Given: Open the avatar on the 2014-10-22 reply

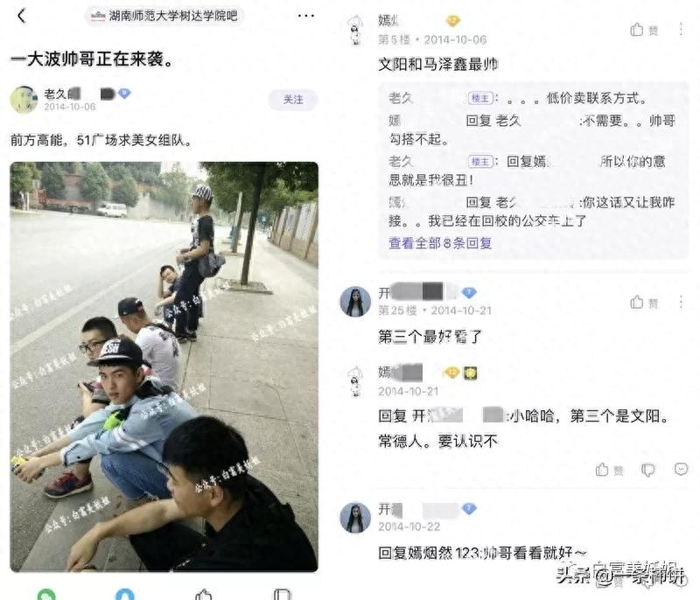Looking at the screenshot, I should click(x=355, y=518).
